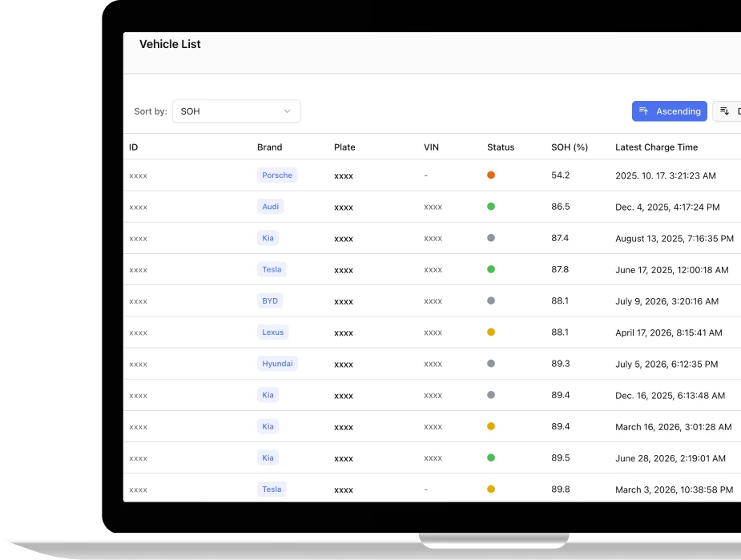This screenshot has width=741, height=560.
Task: Click the charge time Dec. 16, 2025, 6:13:48 AM
Action: pos(671,396)
